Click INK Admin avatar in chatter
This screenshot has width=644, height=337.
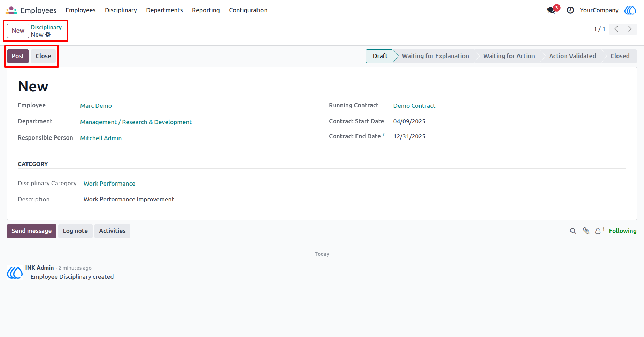point(15,272)
